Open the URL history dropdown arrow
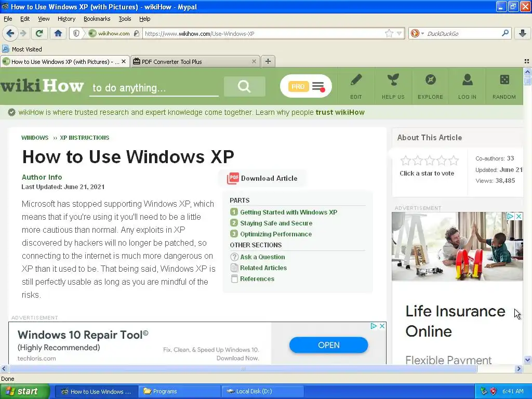Image resolution: width=532 pixels, height=399 pixels. 400,33
